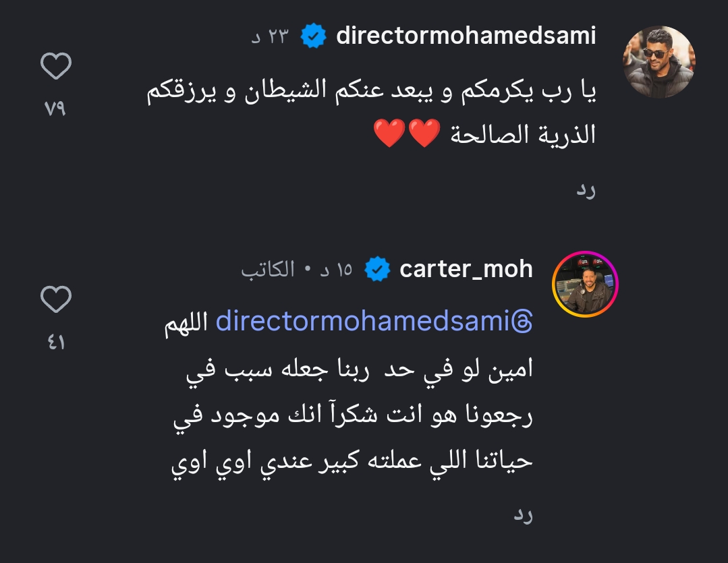Viewport: 728px width, 563px height.
Task: Like directormohamedsami's comment with heart icon
Action: click(56, 67)
